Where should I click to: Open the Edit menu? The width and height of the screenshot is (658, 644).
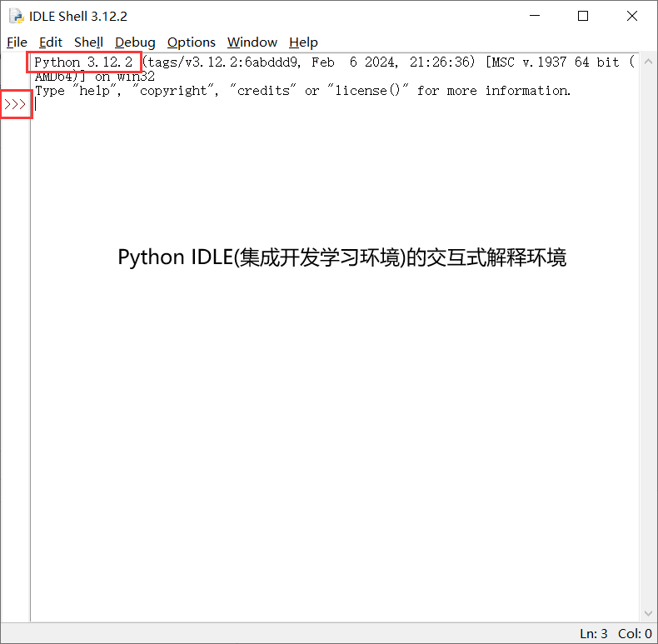[x=51, y=42]
